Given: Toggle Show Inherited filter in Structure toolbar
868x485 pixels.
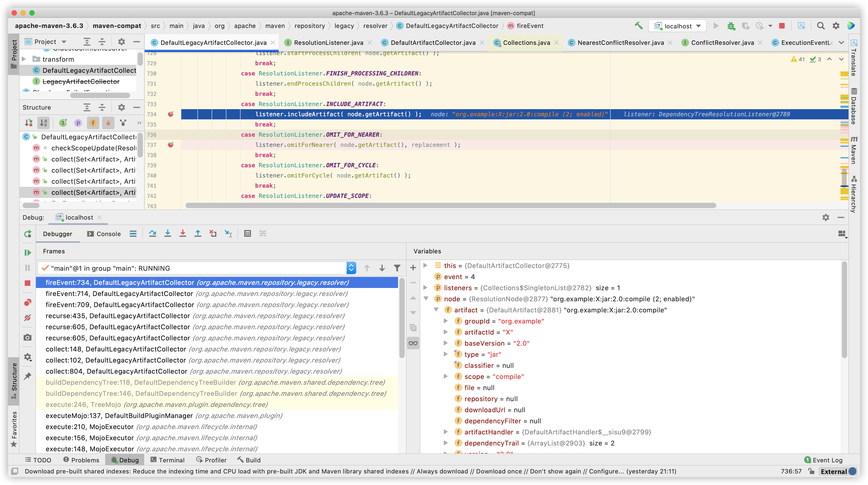Looking at the screenshot, I should [63, 123].
